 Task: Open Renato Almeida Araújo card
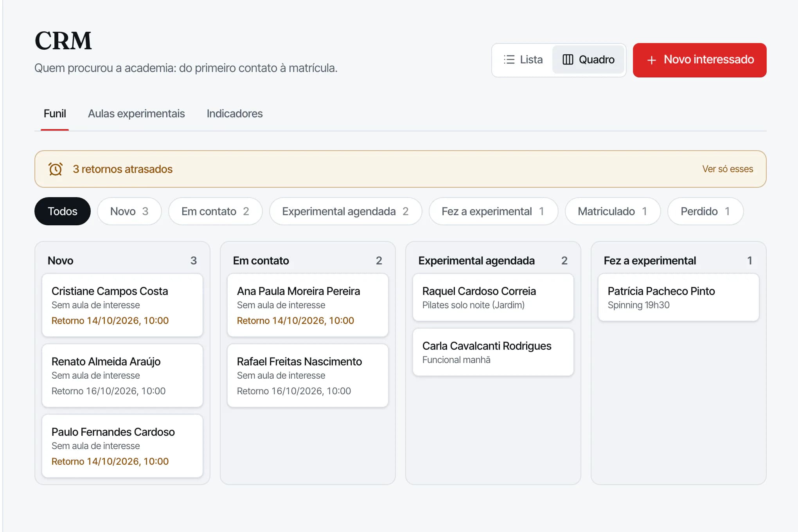(122, 376)
